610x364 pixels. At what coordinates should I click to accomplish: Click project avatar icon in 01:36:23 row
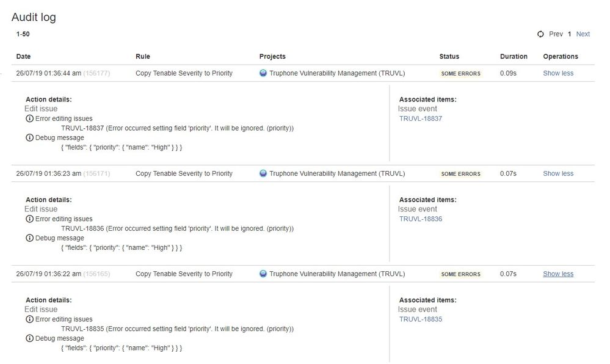263,173
